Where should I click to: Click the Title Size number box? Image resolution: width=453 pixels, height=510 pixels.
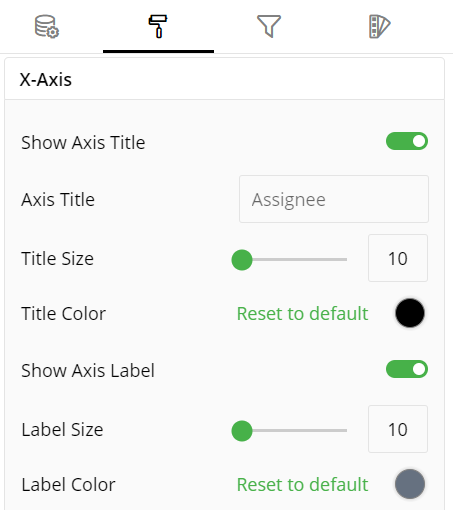pos(398,258)
